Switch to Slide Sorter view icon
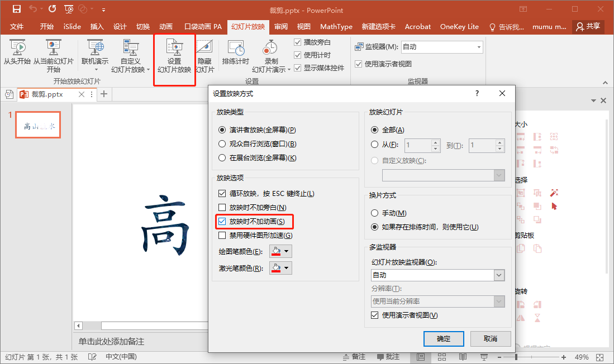 [x=442, y=357]
